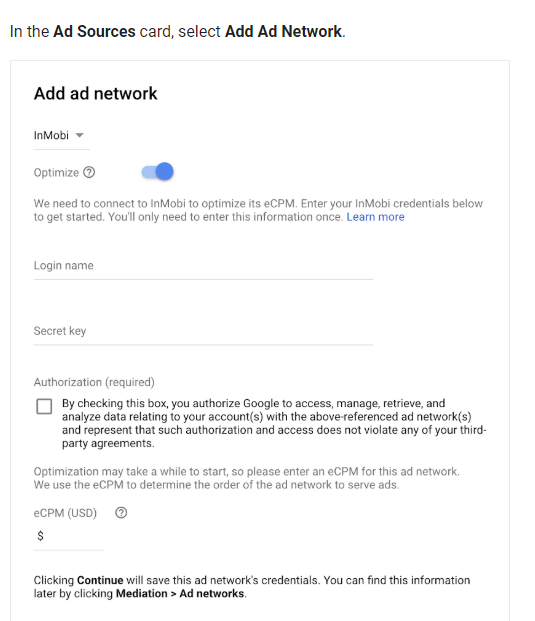The height and width of the screenshot is (621, 535).
Task: Click the eCPM (USD) label
Action: [65, 513]
